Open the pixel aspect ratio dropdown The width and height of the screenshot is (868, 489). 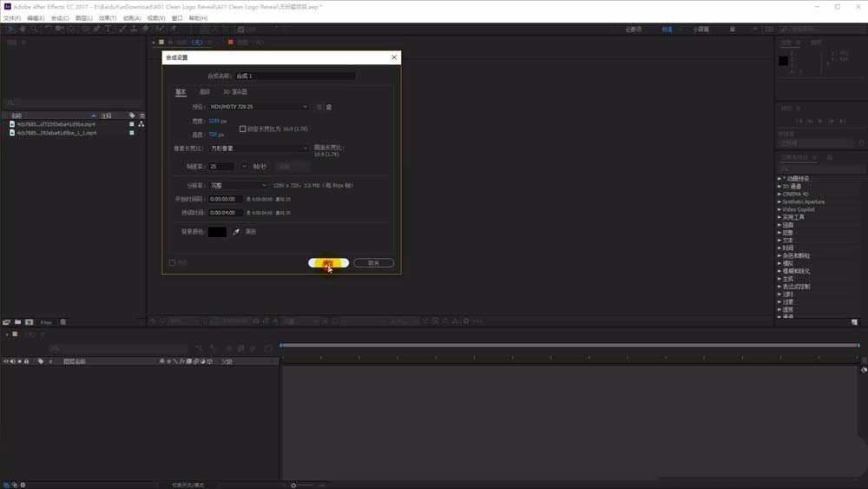(x=258, y=149)
